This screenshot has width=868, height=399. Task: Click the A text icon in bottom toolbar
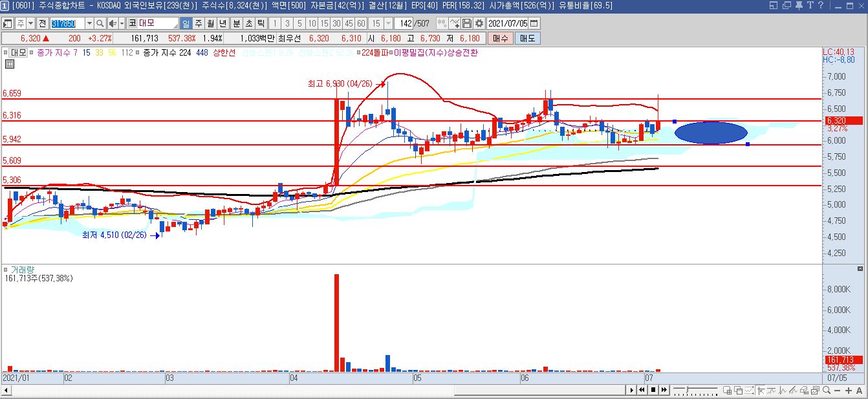pyautogui.click(x=860, y=391)
